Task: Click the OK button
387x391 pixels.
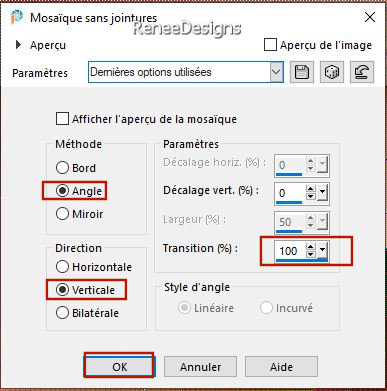Action: (119, 367)
